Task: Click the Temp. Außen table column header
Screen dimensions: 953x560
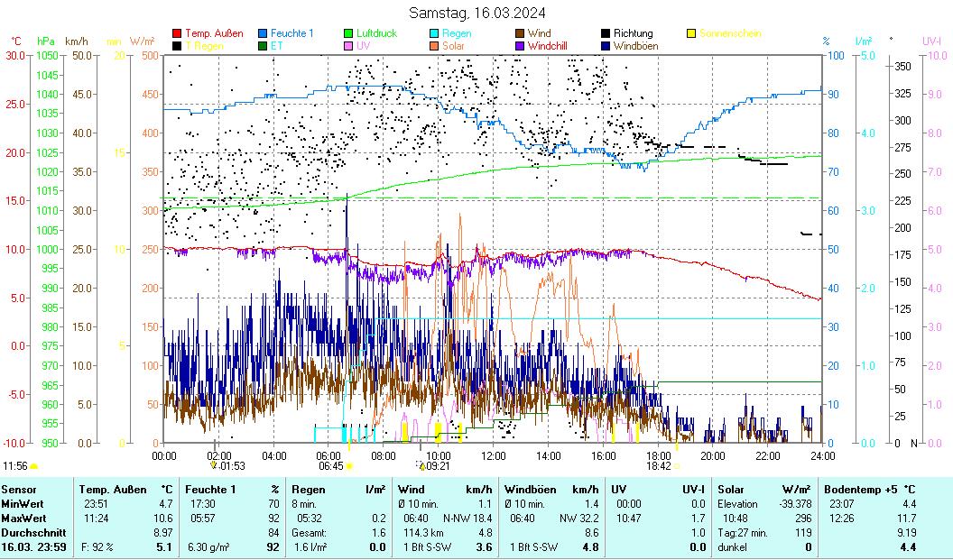Action: pos(112,489)
